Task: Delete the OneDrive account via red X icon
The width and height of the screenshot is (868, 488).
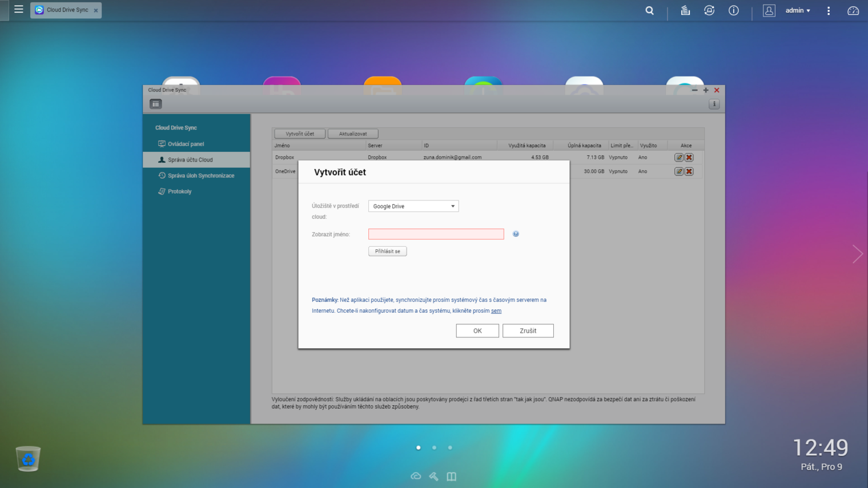Action: (689, 171)
